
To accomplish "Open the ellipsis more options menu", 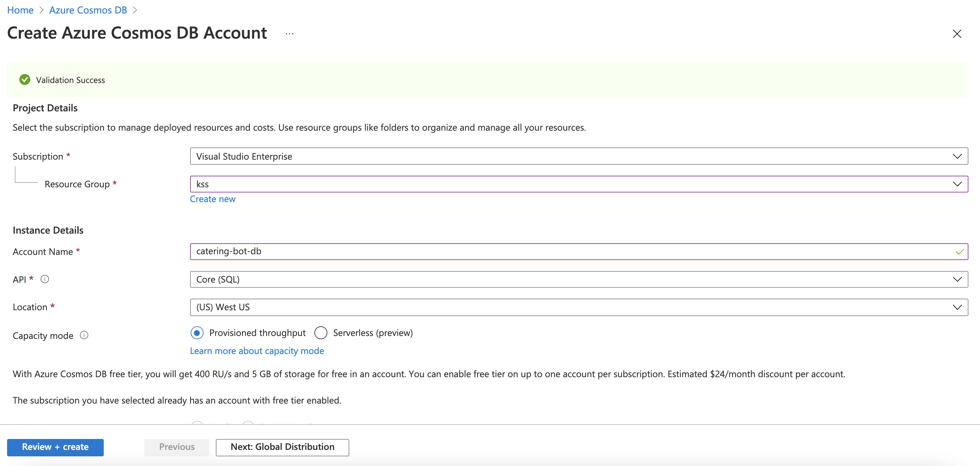I will click(290, 34).
